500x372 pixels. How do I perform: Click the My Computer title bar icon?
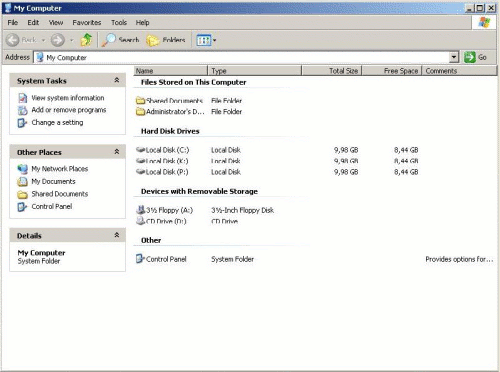coord(7,8)
